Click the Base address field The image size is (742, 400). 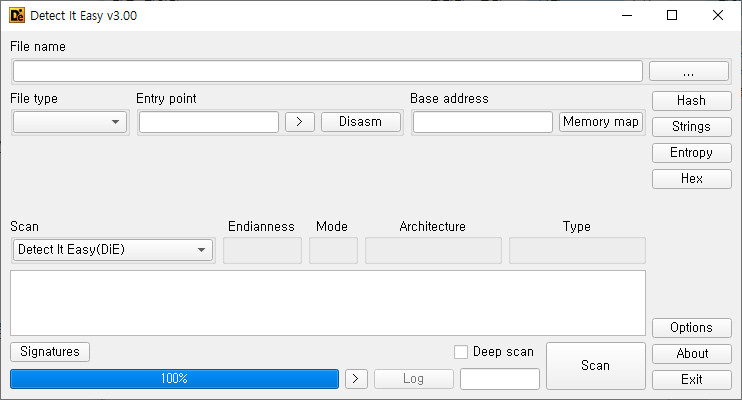point(483,122)
